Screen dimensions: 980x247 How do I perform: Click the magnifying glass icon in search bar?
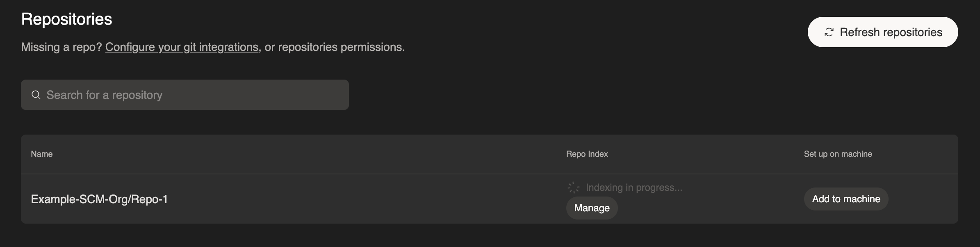click(x=36, y=94)
